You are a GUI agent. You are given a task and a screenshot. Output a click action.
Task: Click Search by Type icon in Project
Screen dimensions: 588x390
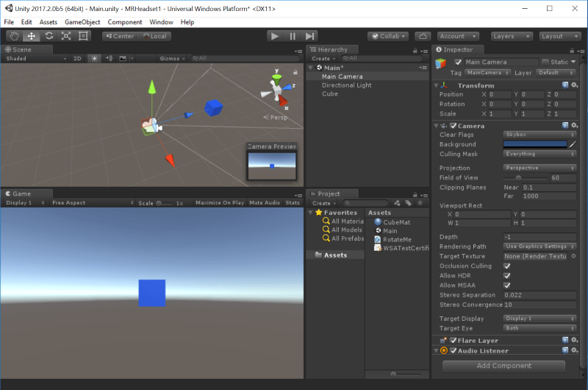coord(397,203)
